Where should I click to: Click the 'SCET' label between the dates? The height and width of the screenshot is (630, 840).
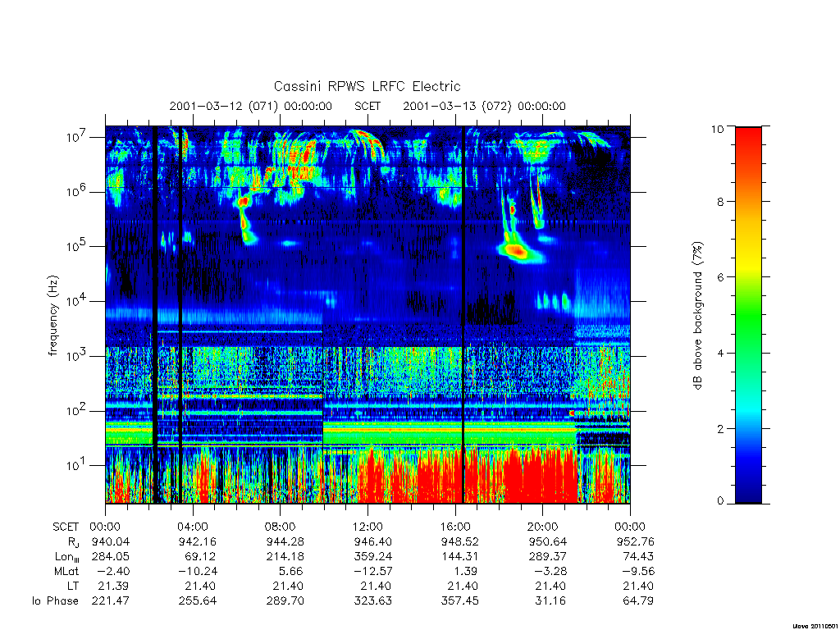(367, 106)
